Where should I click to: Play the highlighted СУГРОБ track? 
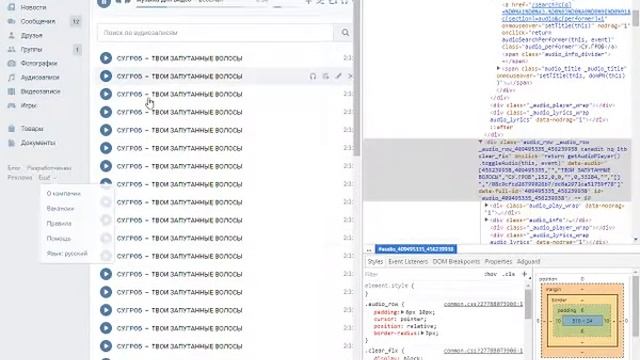(106, 76)
